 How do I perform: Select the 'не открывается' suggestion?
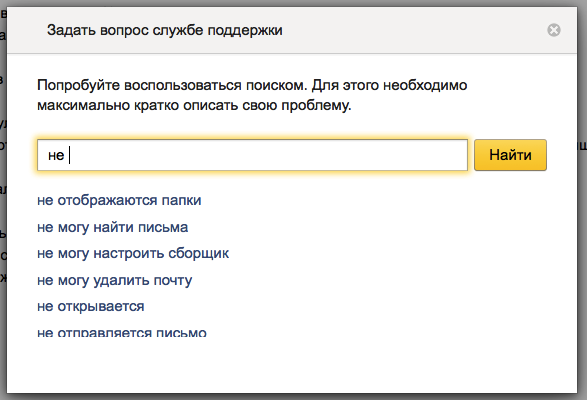tap(91, 307)
